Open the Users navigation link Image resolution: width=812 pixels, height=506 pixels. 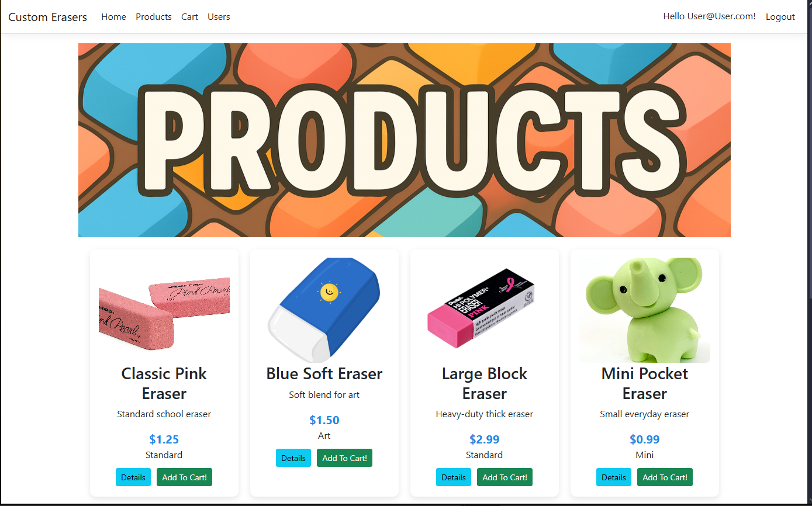click(x=219, y=17)
